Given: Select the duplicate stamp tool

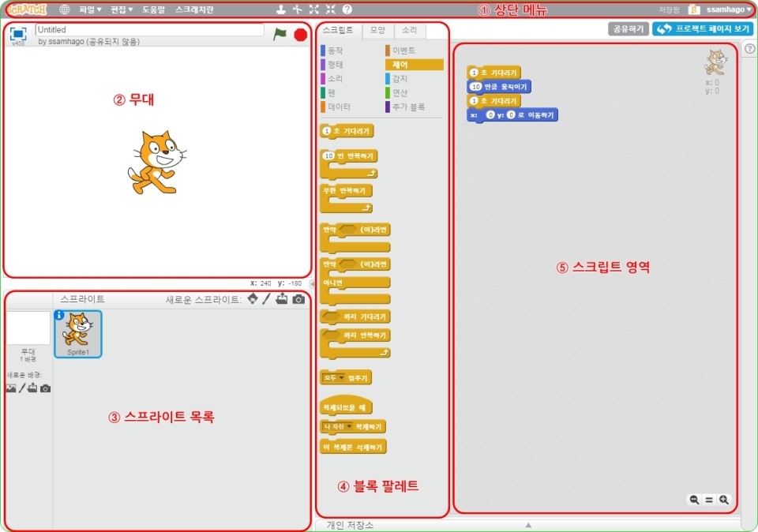Looking at the screenshot, I should pos(281,9).
